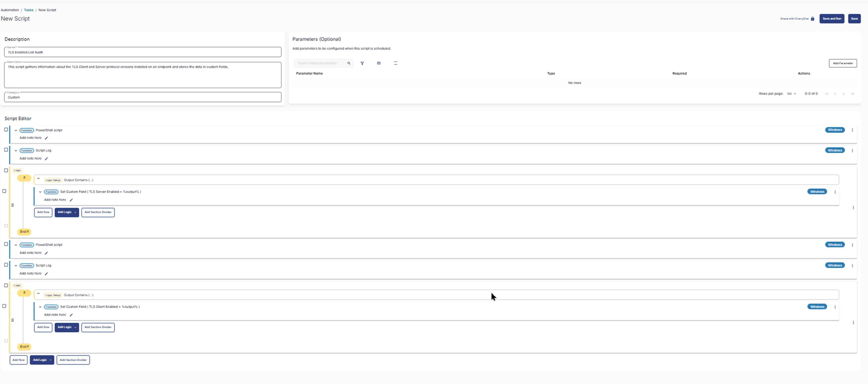Go to previous page of parameters table

coord(835,94)
